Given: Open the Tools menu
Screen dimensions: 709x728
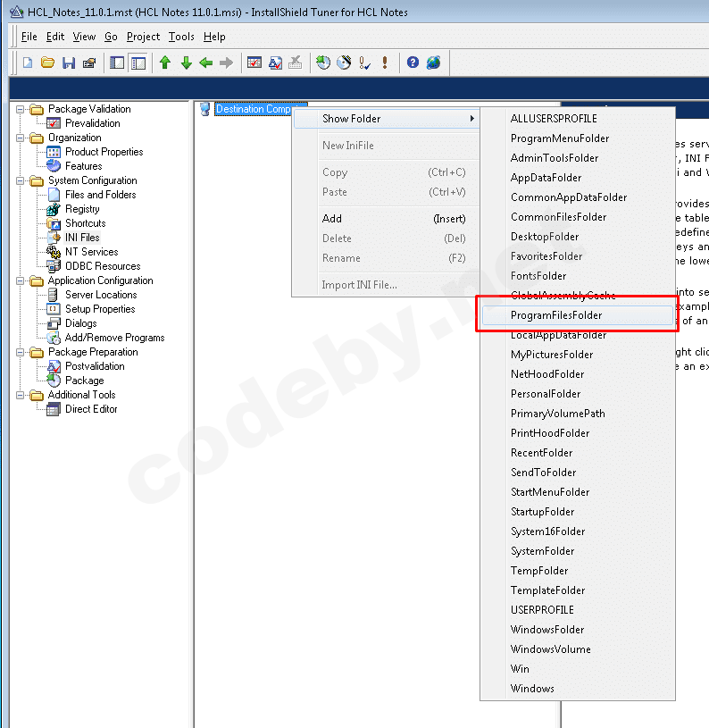Looking at the screenshot, I should pos(181,37).
